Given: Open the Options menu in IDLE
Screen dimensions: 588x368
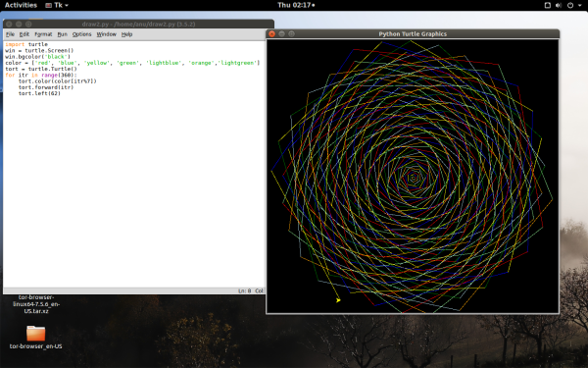Looking at the screenshot, I should 81,34.
